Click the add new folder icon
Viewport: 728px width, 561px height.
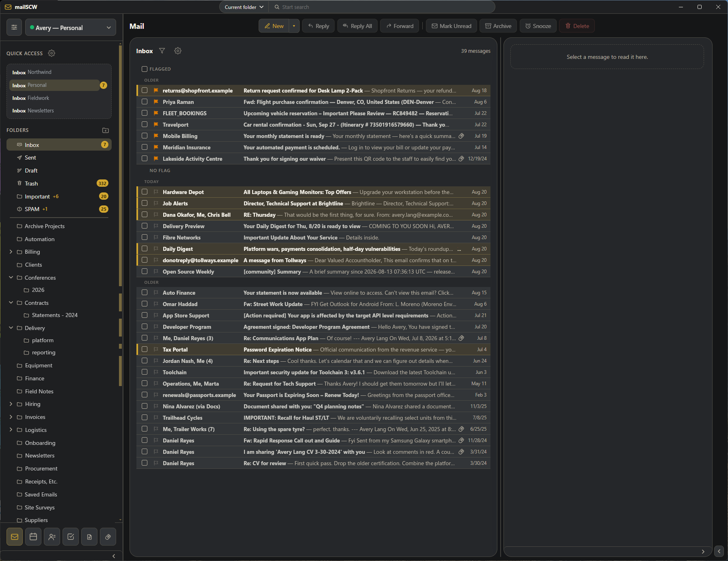pos(106,130)
